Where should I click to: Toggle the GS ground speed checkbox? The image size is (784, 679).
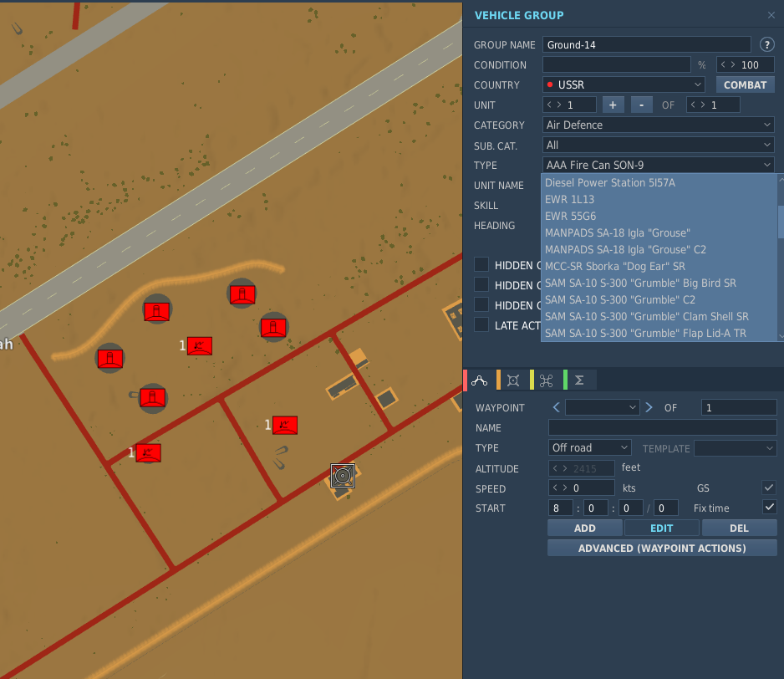(769, 488)
